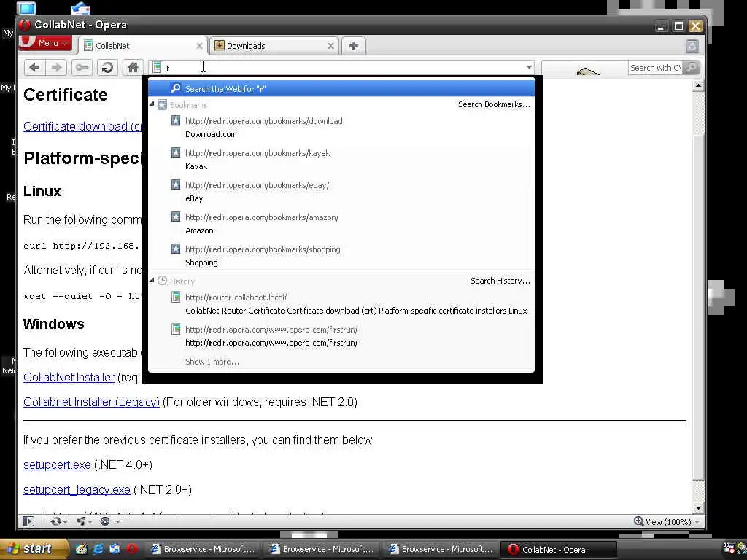747x560 pixels.
Task: Click the page scrollbar up arrow
Action: tap(698, 86)
